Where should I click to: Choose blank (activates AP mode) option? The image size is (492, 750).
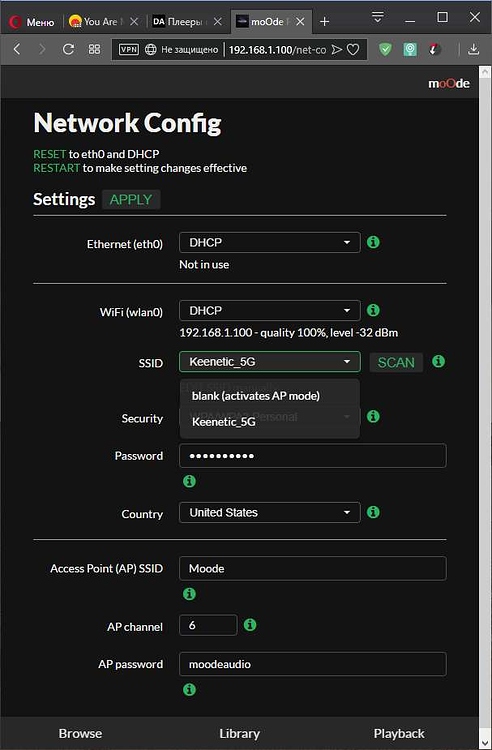(270, 396)
